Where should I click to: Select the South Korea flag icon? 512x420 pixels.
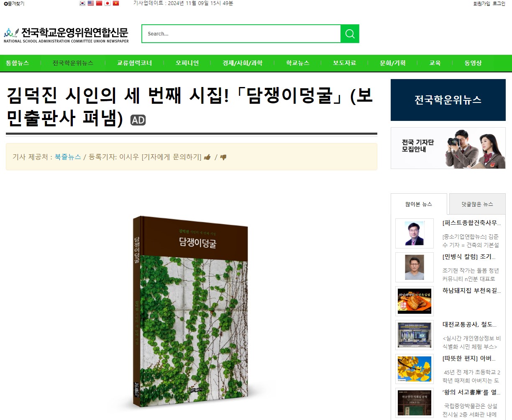[x=82, y=3]
